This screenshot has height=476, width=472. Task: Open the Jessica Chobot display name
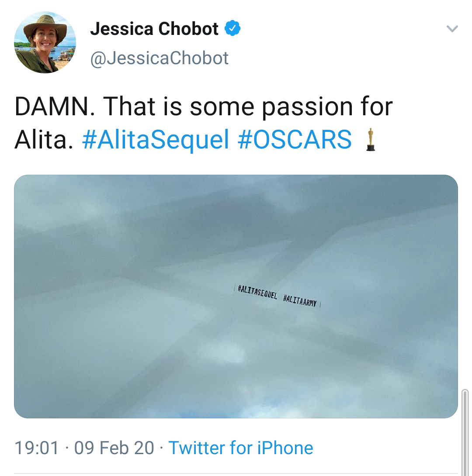coord(154,29)
